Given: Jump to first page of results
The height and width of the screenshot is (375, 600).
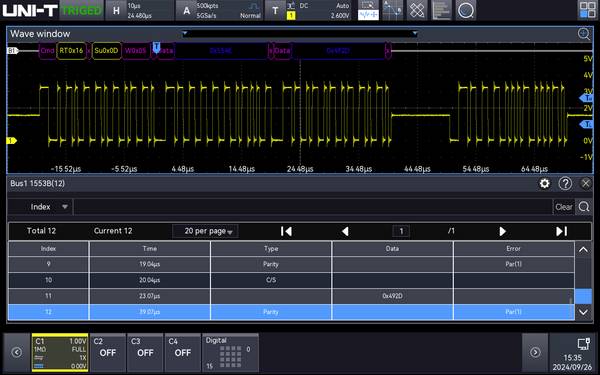Looking at the screenshot, I should [286, 231].
